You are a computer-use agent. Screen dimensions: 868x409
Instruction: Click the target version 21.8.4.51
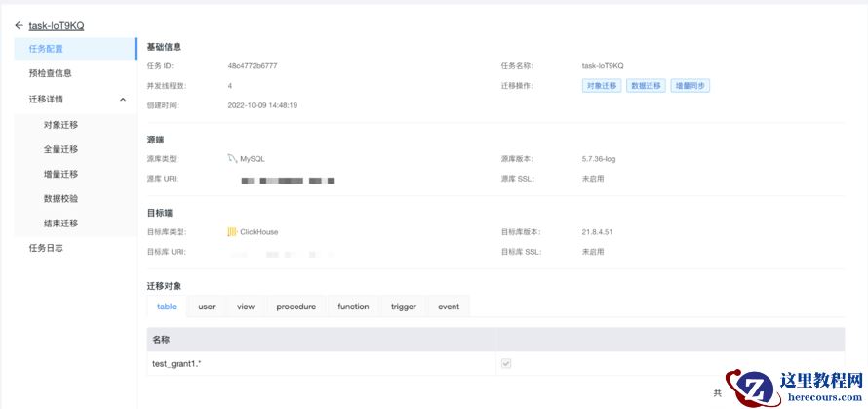pyautogui.click(x=597, y=232)
